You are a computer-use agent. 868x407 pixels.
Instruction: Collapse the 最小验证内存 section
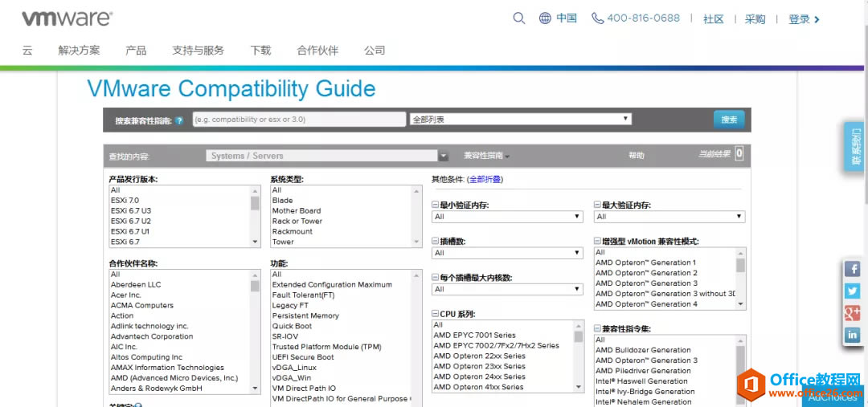[435, 206]
